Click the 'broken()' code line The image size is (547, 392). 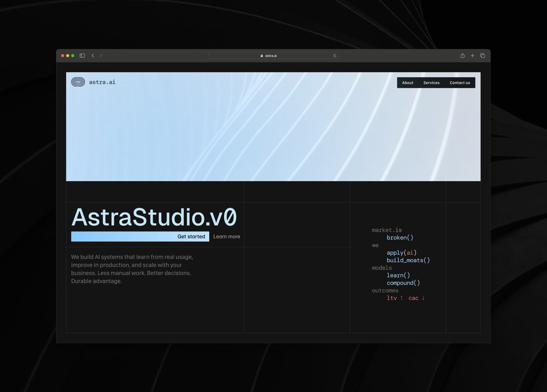(400, 237)
